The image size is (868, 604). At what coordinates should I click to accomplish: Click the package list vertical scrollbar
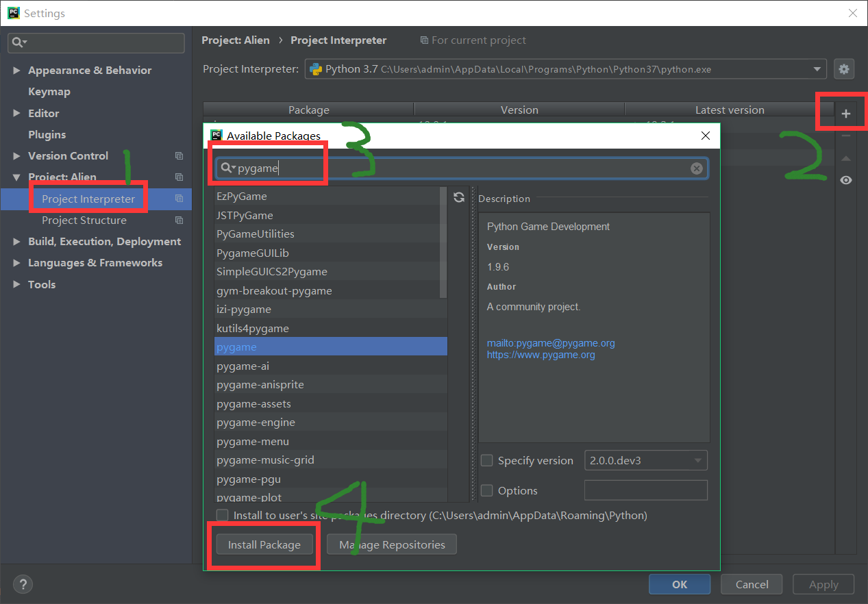tap(443, 242)
